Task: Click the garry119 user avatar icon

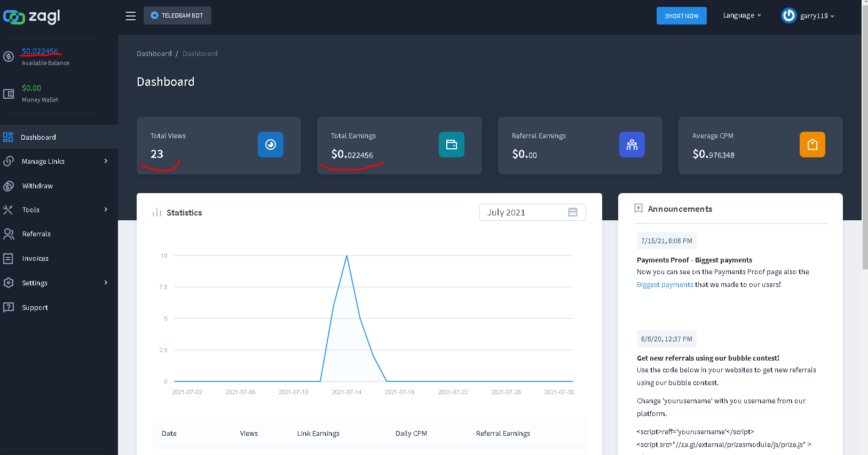Action: click(x=788, y=16)
